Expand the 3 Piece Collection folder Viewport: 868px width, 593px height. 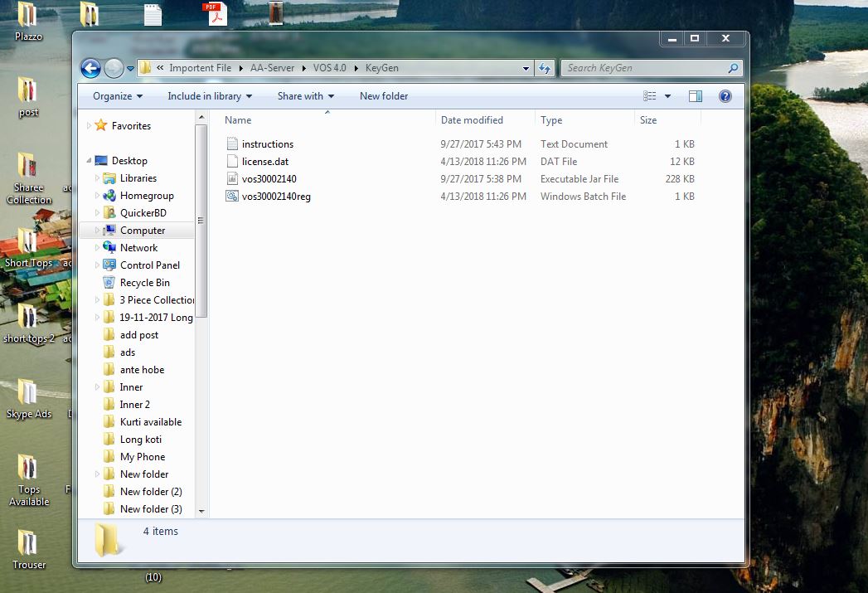pos(97,299)
